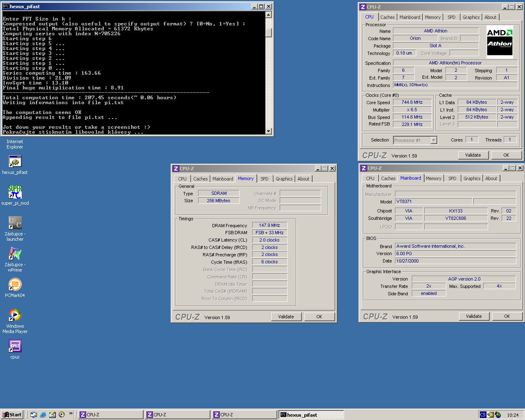Click OK in the CPU window
Screen dimensions: 525x420
(506, 155)
